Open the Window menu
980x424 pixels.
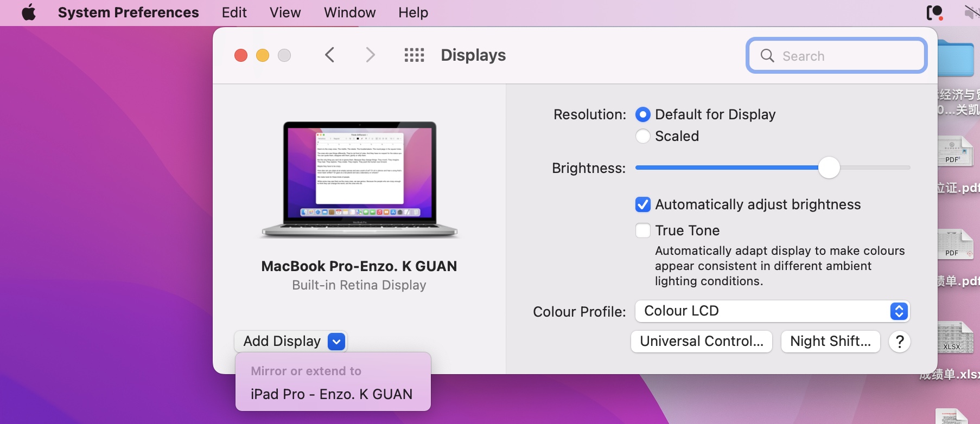click(350, 12)
